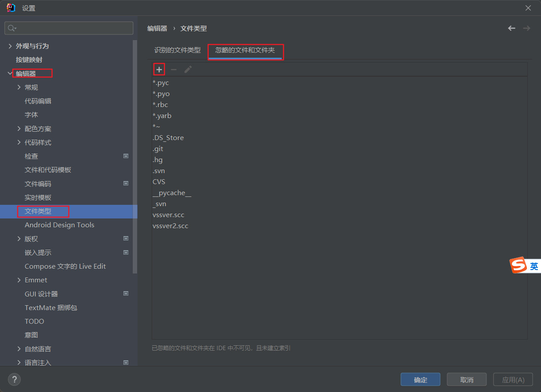Select Android Design Tools in tree
The height and width of the screenshot is (392, 541).
[60, 225]
